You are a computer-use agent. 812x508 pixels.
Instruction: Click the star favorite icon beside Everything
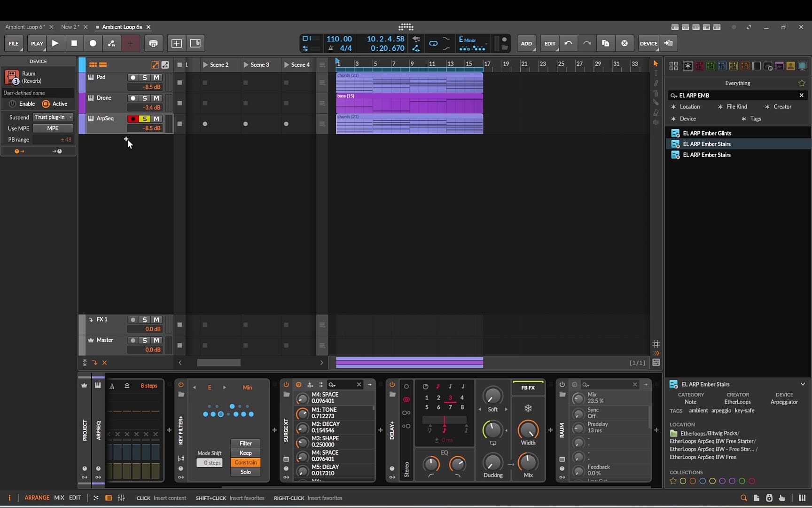click(x=802, y=83)
